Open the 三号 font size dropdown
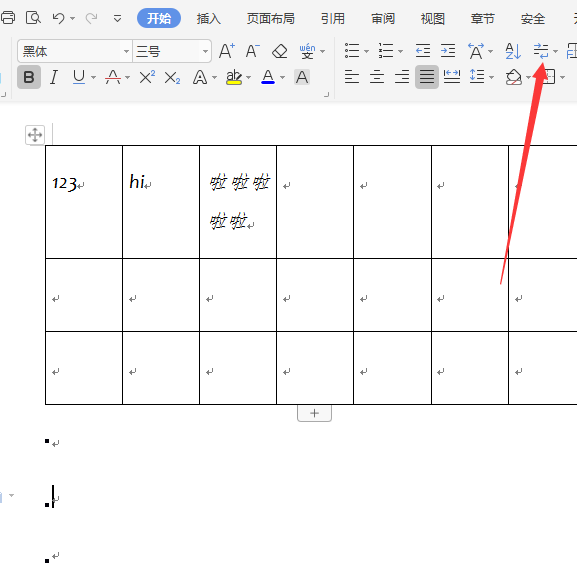Screen dimensions: 577x571 pos(205,51)
